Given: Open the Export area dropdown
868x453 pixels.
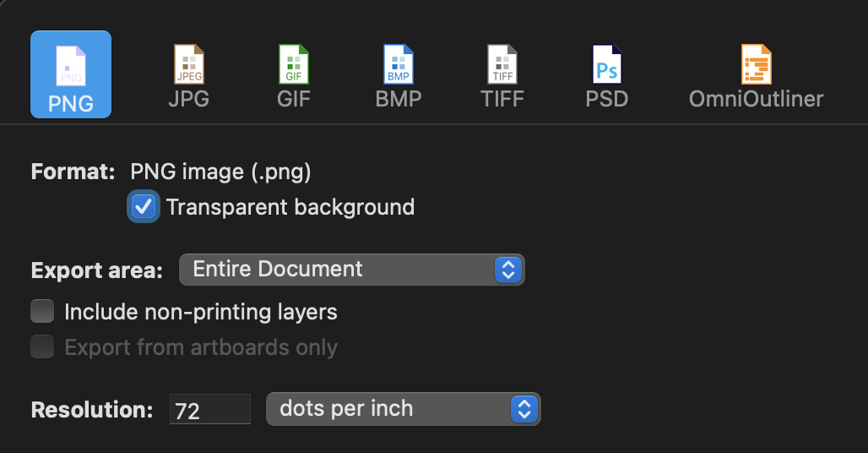Looking at the screenshot, I should 351,270.
